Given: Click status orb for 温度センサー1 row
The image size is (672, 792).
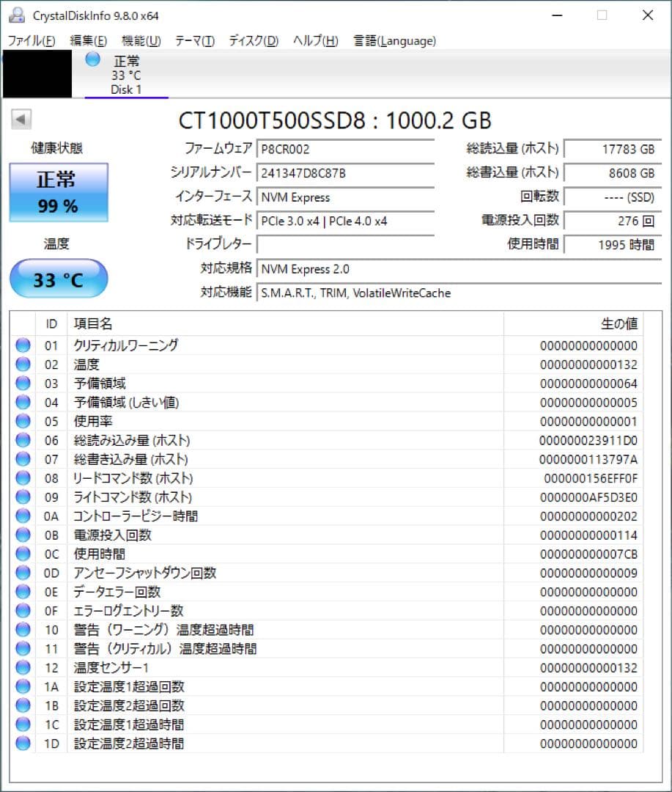Looking at the screenshot, I should [23, 667].
